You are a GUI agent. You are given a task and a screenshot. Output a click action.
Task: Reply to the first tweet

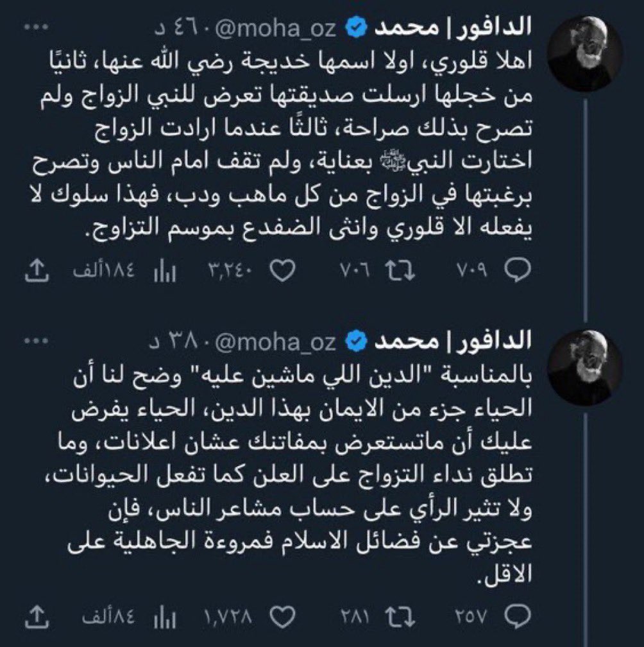pos(518,270)
